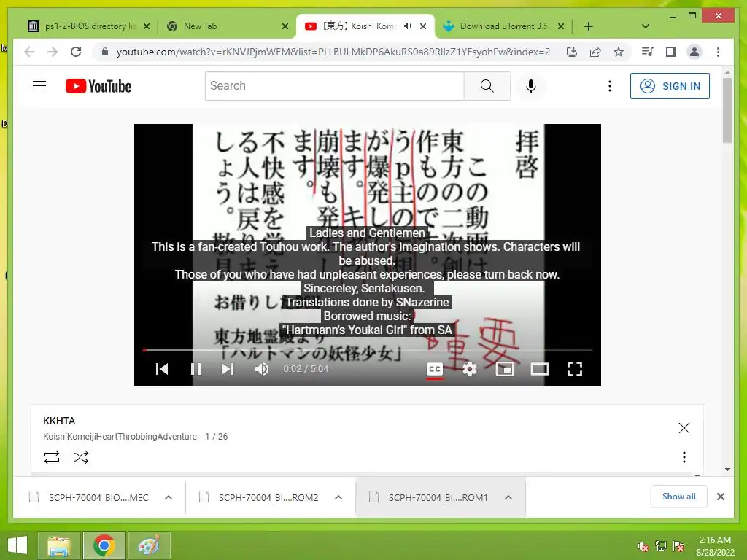Close the New Tab tab
This screenshot has width=747, height=560.
(x=285, y=26)
